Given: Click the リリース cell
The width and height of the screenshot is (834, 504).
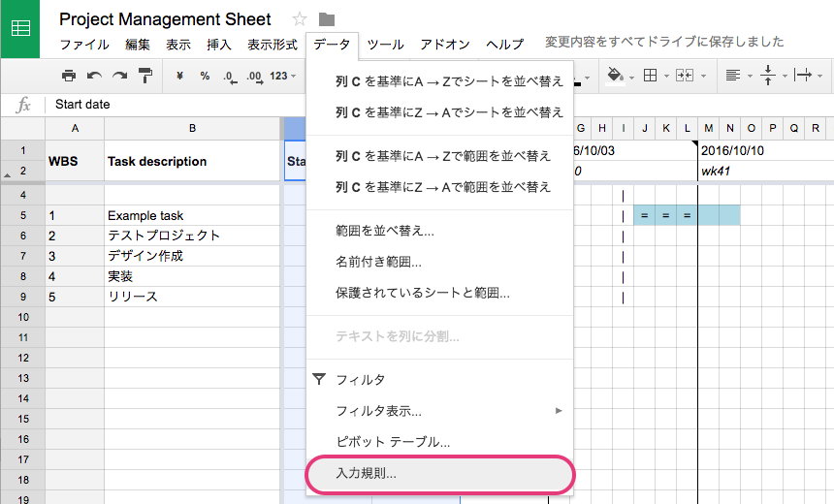Looking at the screenshot, I should click(192, 297).
